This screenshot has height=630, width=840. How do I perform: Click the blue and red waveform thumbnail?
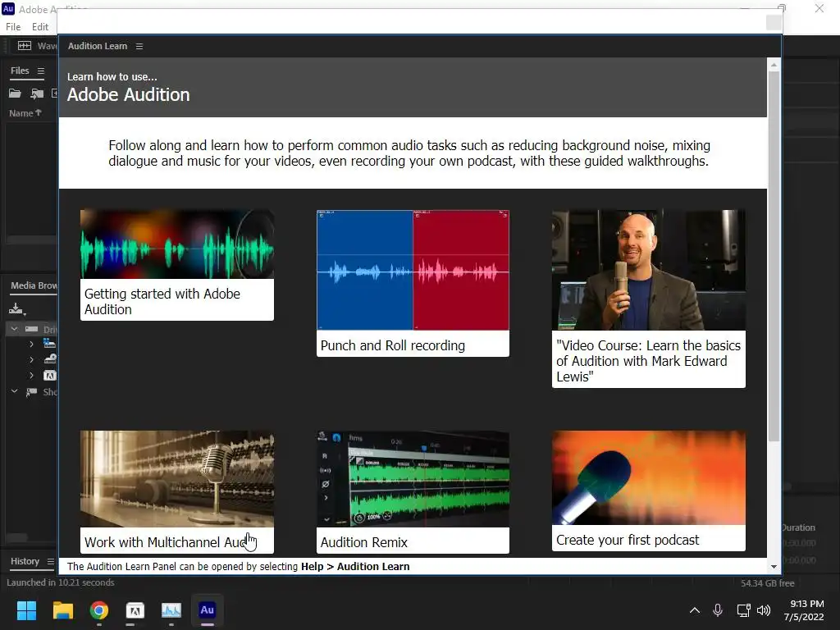413,270
